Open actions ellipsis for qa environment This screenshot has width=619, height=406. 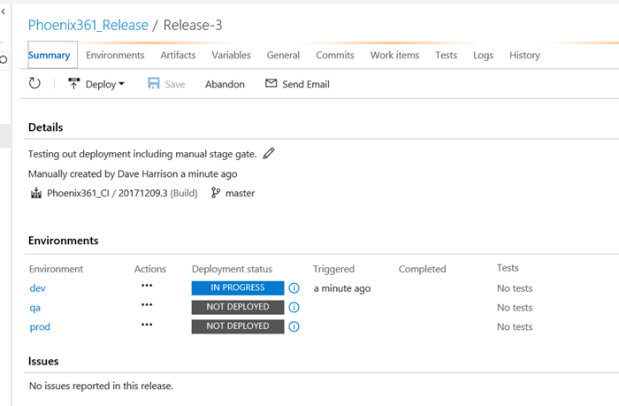point(147,307)
